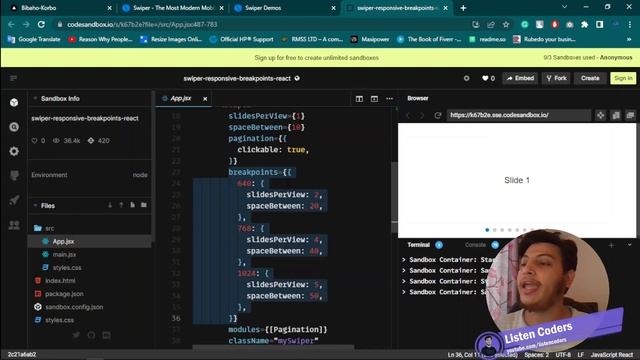
Task: Open editor more options (three dots)
Action: click(x=390, y=99)
